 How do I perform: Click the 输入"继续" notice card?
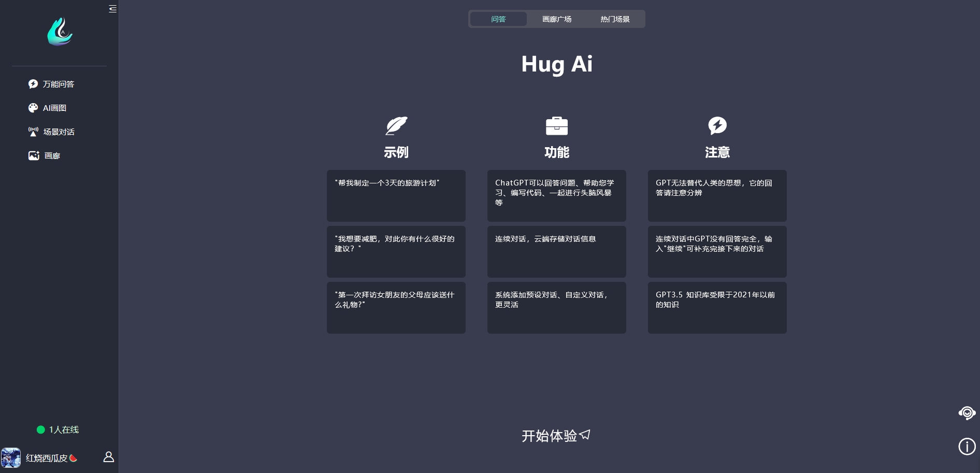[717, 252]
